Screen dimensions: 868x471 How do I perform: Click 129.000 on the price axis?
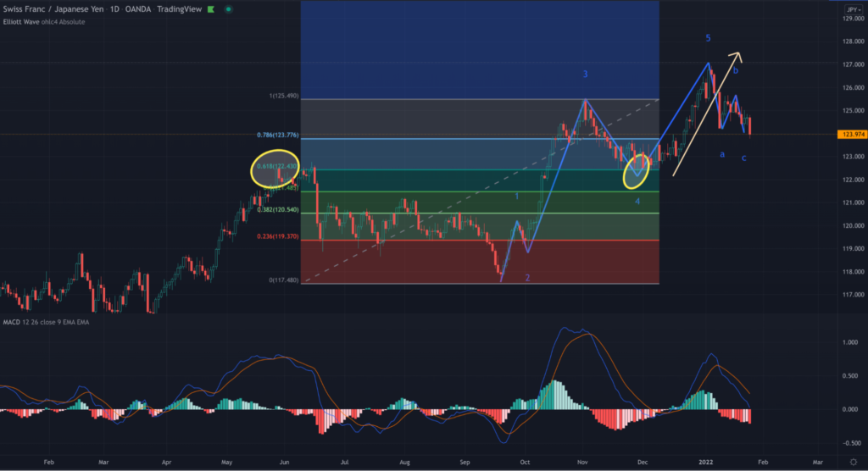pos(853,19)
